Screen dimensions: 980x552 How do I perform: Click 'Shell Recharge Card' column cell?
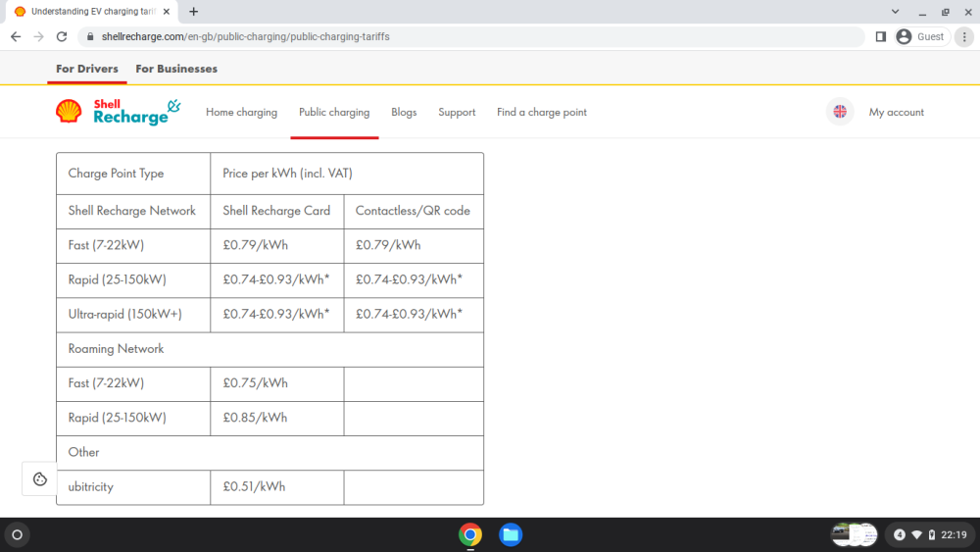click(276, 211)
